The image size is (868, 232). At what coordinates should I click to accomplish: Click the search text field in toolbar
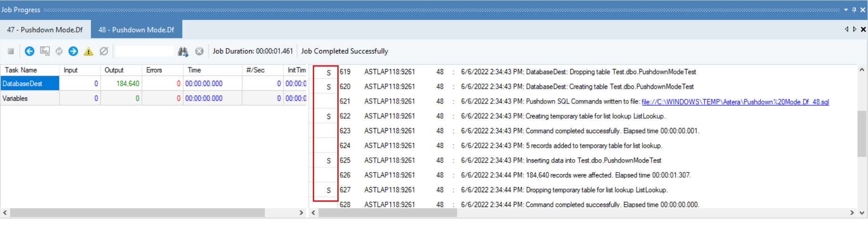145,51
